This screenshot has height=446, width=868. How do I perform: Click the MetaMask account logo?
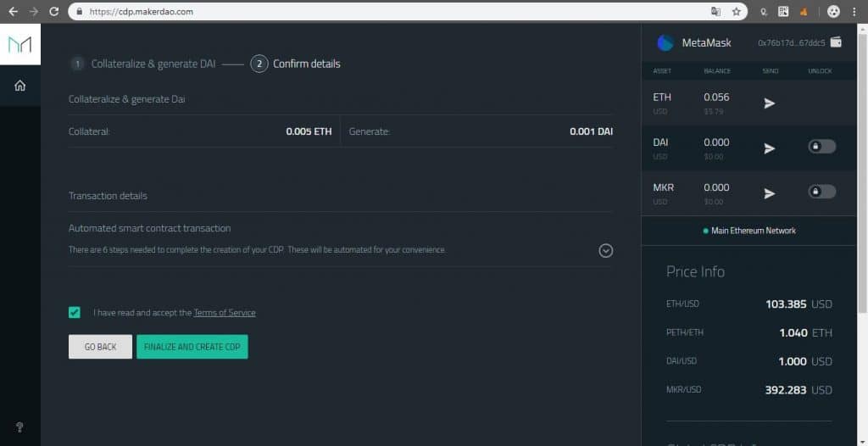665,42
